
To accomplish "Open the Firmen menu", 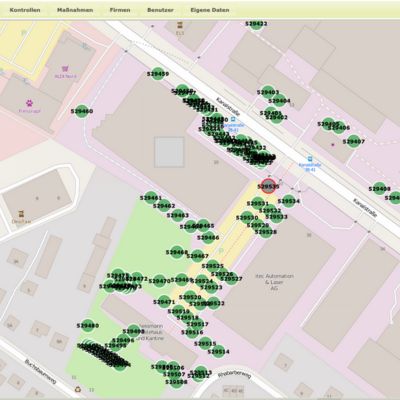I will tap(120, 10).
